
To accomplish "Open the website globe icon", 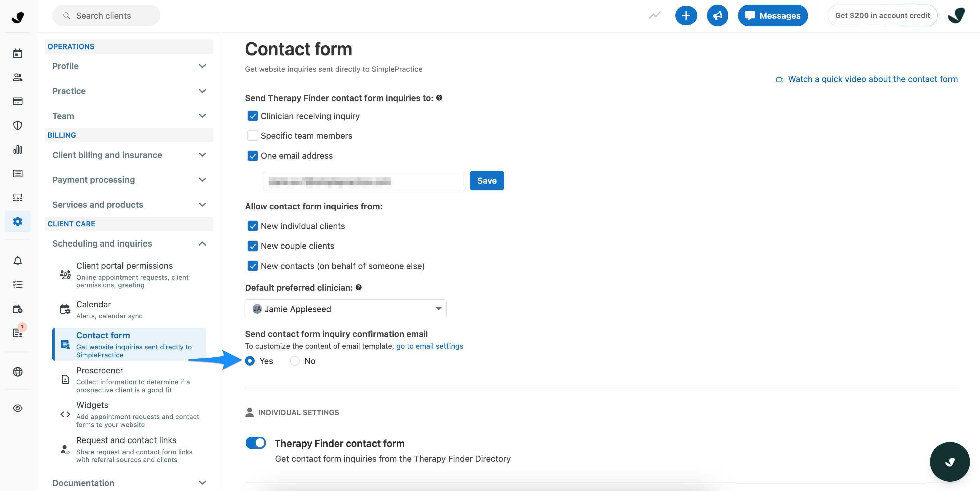I will [17, 372].
